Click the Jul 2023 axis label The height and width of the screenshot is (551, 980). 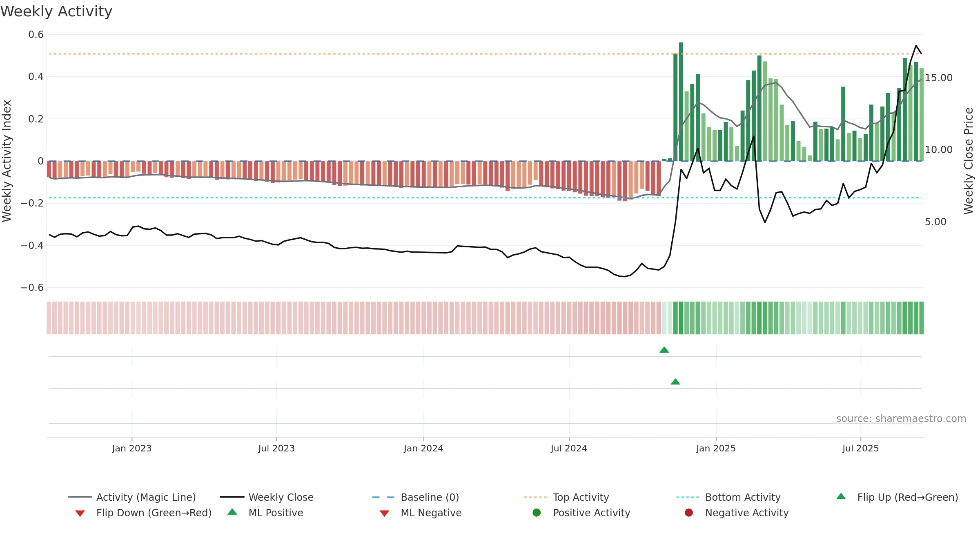click(276, 448)
